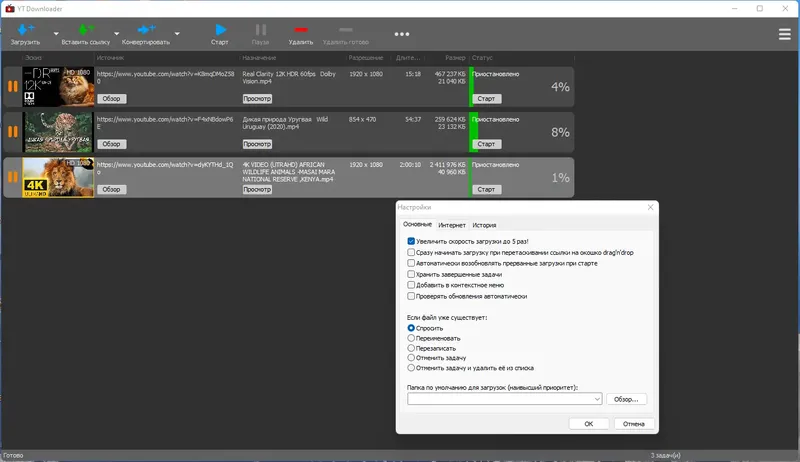This screenshot has width=800, height=462.
Task: Click the Загрузить download icon
Action: pos(26,30)
